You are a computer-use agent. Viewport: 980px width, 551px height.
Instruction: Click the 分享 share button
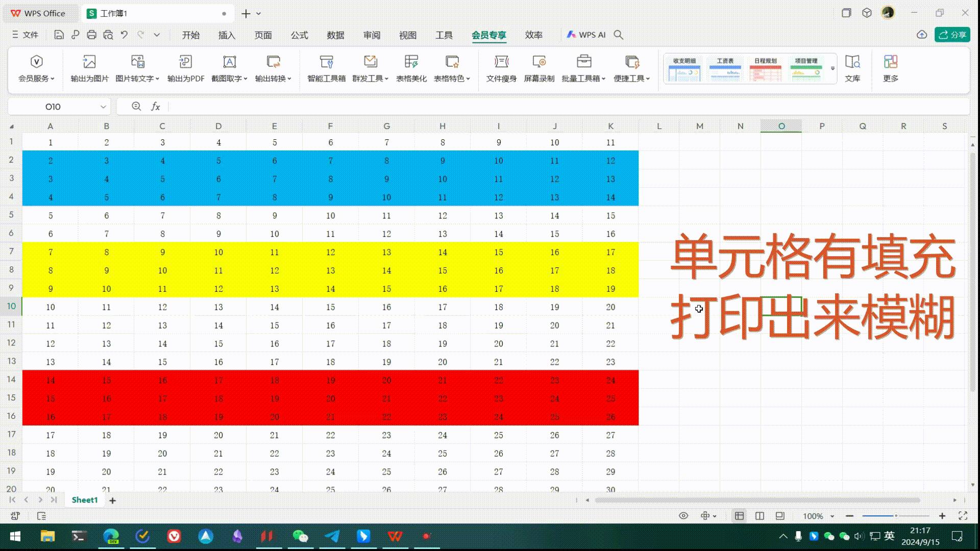tap(952, 35)
